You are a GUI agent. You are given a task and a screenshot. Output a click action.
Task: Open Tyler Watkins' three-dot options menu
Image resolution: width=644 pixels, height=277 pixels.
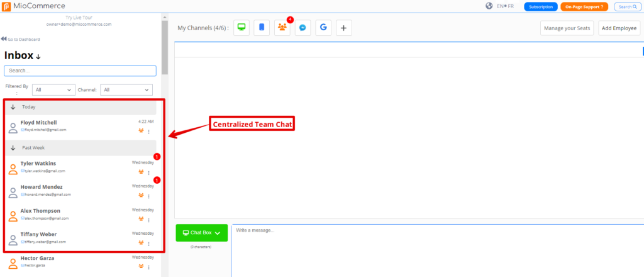[148, 173]
